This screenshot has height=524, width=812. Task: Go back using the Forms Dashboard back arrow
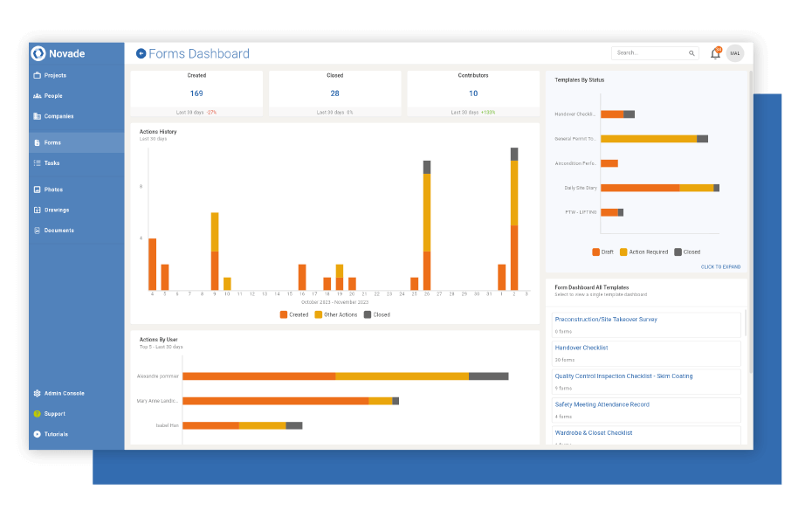pyautogui.click(x=141, y=52)
